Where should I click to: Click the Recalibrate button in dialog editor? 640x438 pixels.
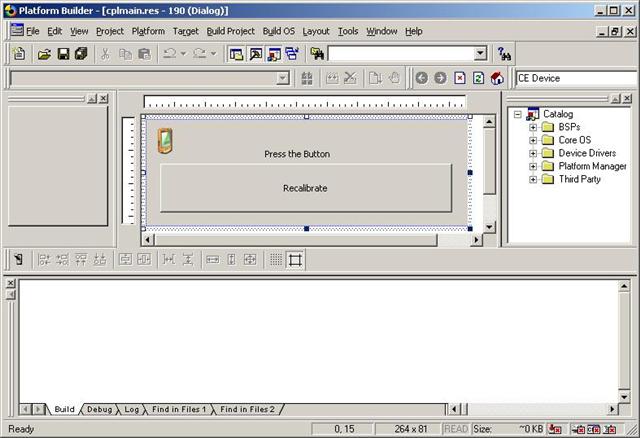(306, 188)
